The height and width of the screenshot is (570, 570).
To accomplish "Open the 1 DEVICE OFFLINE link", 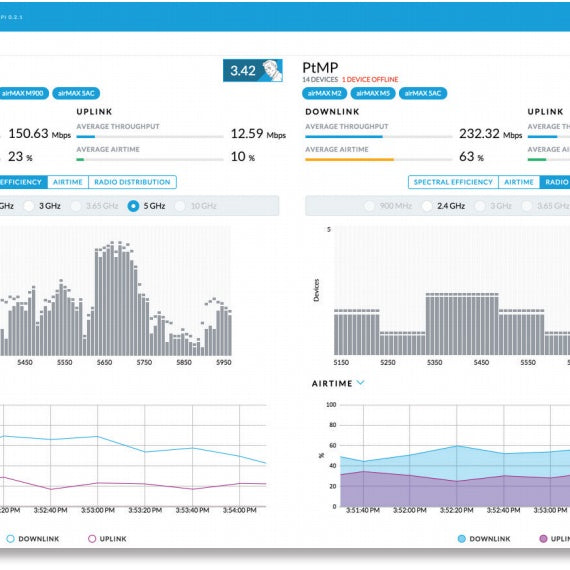I will 370,79.
